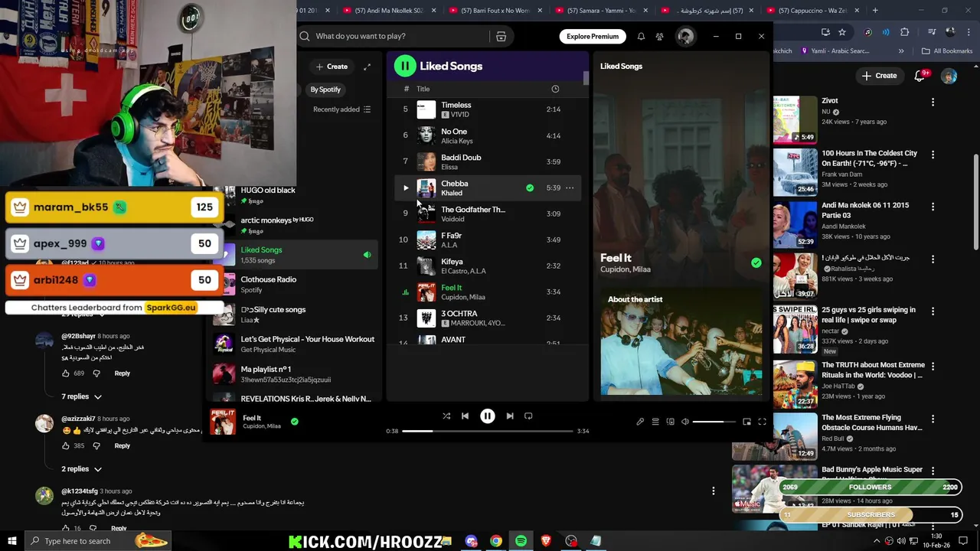
Task: Enter Spotify full screen view
Action: [762, 422]
